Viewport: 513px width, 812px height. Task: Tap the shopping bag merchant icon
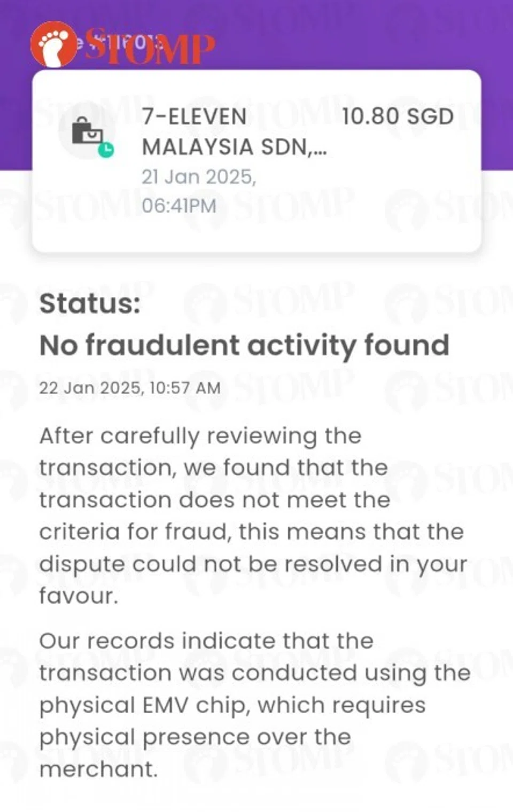tap(87, 131)
